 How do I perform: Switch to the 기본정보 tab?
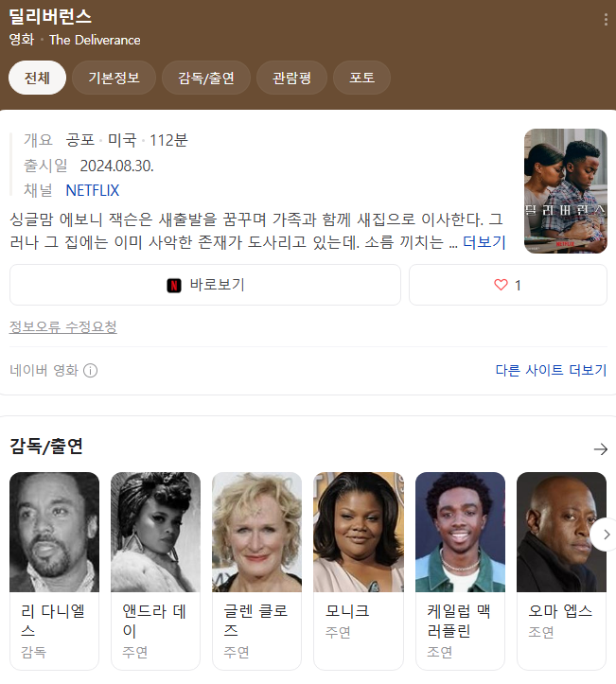(114, 78)
